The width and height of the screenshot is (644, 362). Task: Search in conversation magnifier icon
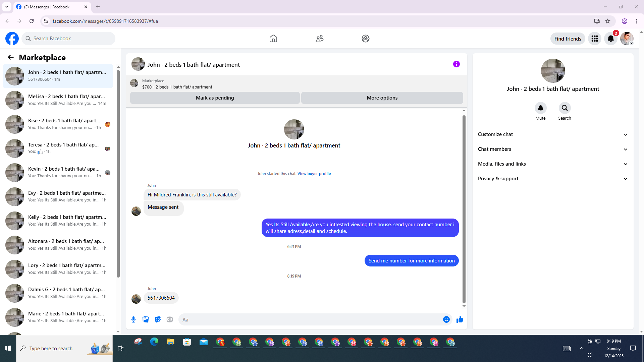click(x=565, y=108)
